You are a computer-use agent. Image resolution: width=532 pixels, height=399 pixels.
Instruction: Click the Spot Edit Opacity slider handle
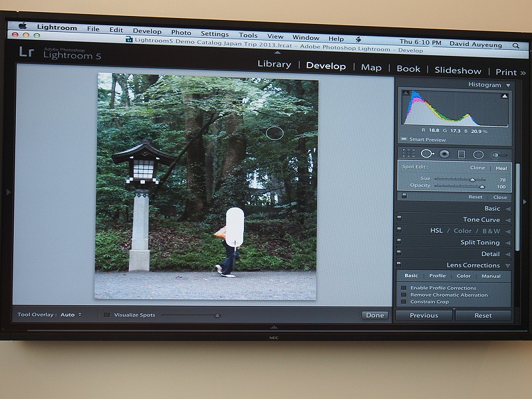[481, 186]
